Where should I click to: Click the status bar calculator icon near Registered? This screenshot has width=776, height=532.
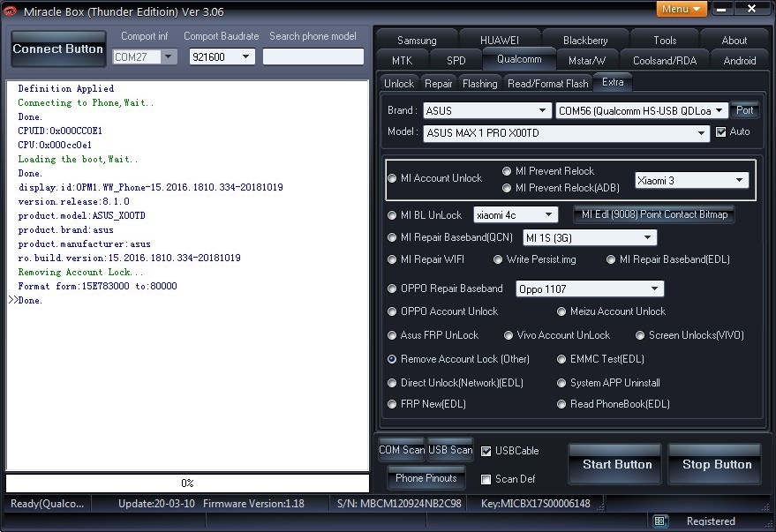coord(659,521)
